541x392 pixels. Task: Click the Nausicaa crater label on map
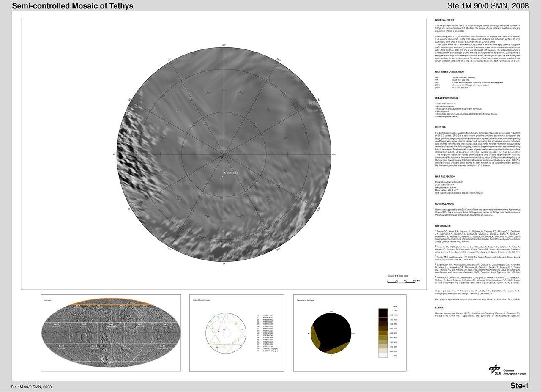[x=231, y=173]
